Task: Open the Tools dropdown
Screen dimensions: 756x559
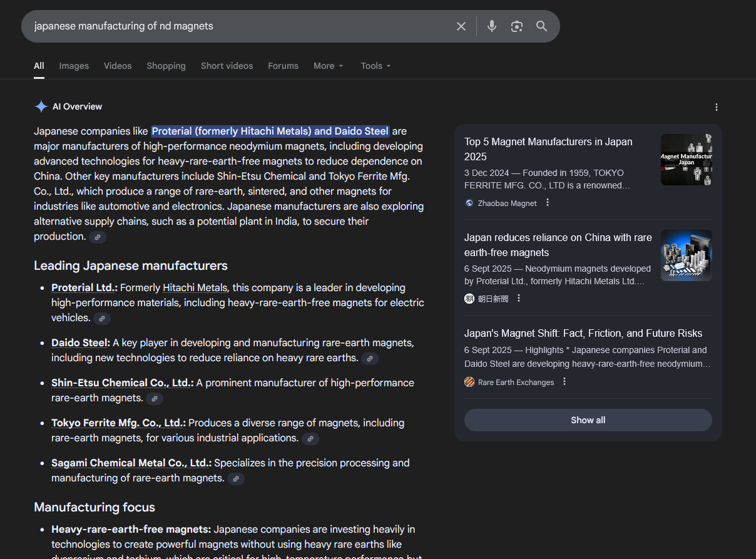Action: tap(375, 66)
